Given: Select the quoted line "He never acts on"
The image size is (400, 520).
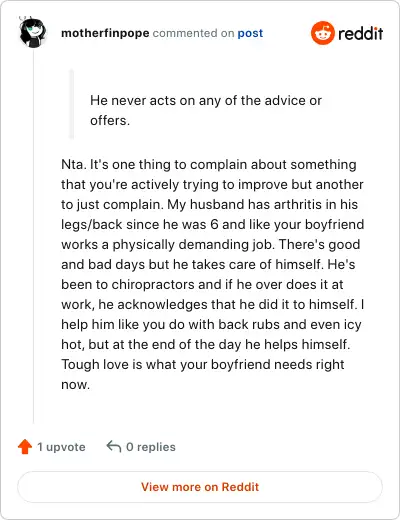Looking at the screenshot, I should [133, 100].
